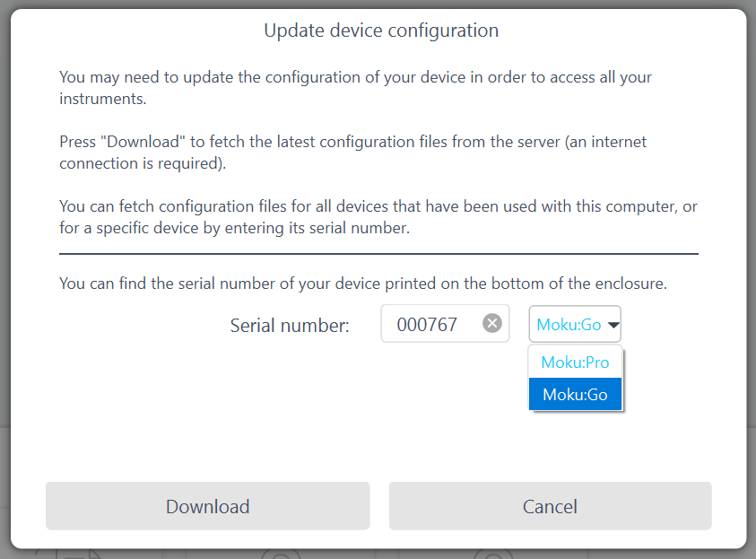Click the 000767 serial number text
Viewport: 756px width, 559px height.
427,325
